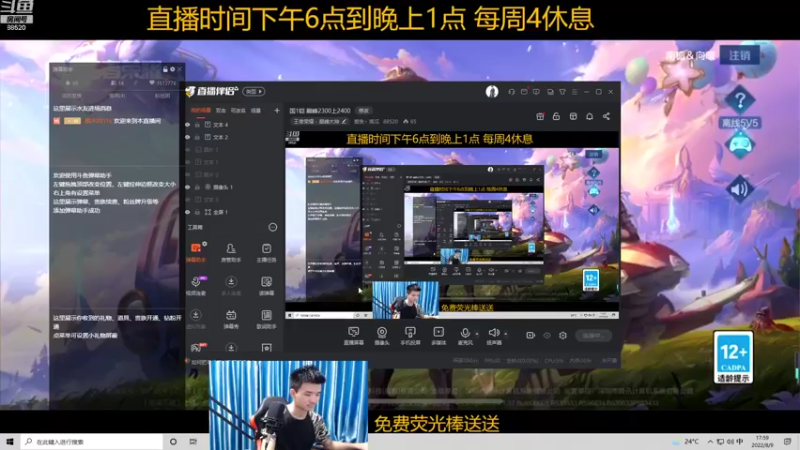Open the 视频连麦 tool
Viewport: 800px width, 450px height.
click(x=196, y=286)
